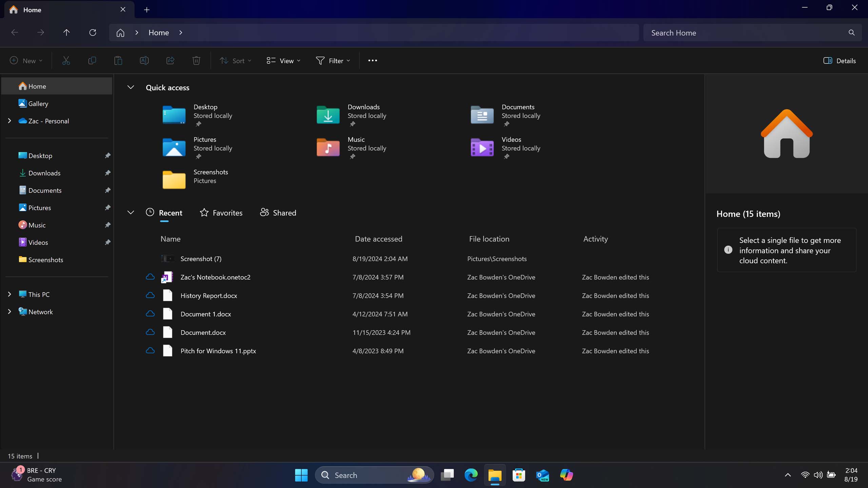Click the Documents folder icon
This screenshot has height=488, width=868.
pyautogui.click(x=482, y=115)
